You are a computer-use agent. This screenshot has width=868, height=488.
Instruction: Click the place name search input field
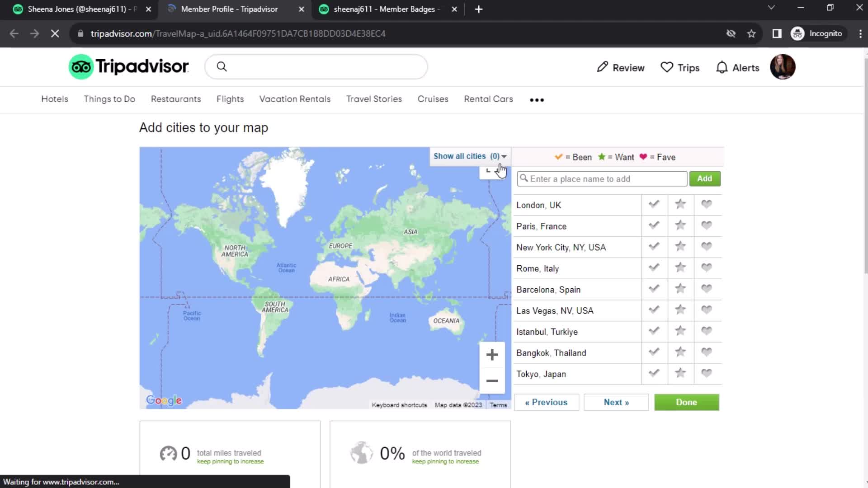pyautogui.click(x=602, y=178)
